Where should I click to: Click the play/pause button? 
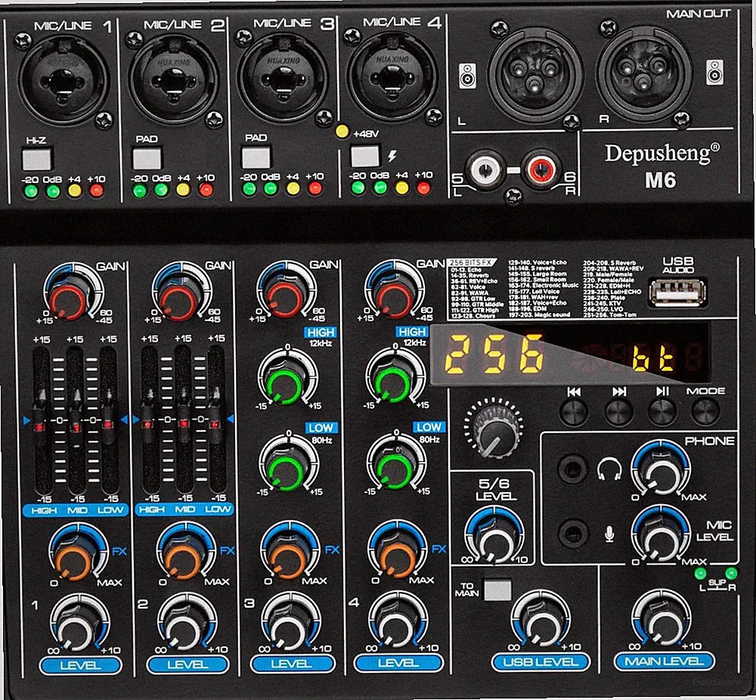click(662, 411)
